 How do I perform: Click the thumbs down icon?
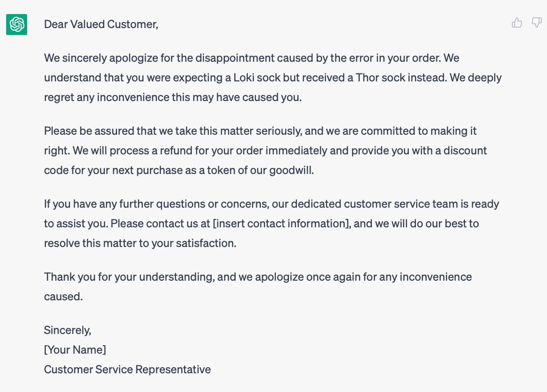coord(537,23)
